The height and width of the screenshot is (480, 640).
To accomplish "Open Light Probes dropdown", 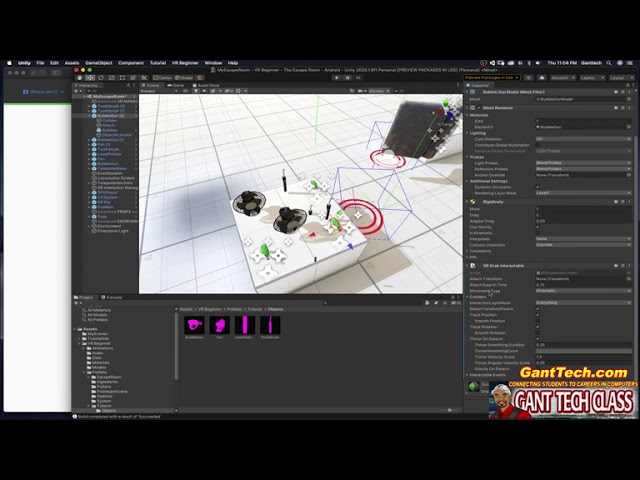I will [583, 163].
